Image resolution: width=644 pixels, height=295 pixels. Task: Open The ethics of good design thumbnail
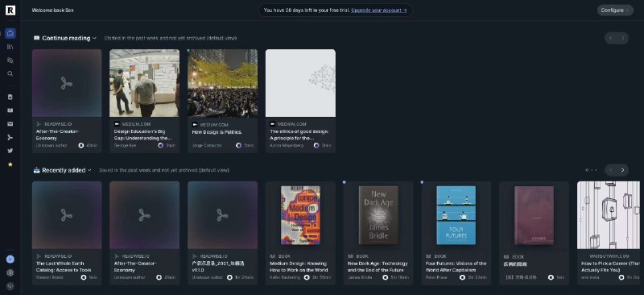pos(300,83)
